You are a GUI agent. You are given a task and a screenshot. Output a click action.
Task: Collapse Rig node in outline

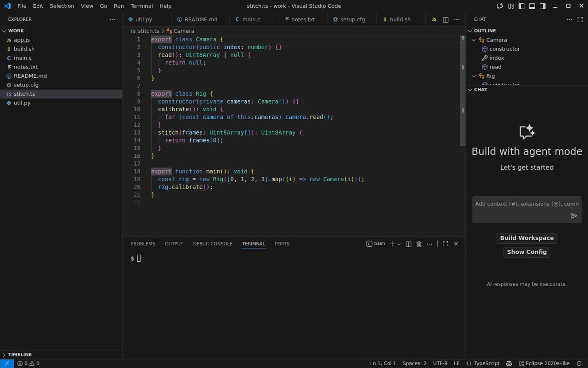[x=475, y=76]
